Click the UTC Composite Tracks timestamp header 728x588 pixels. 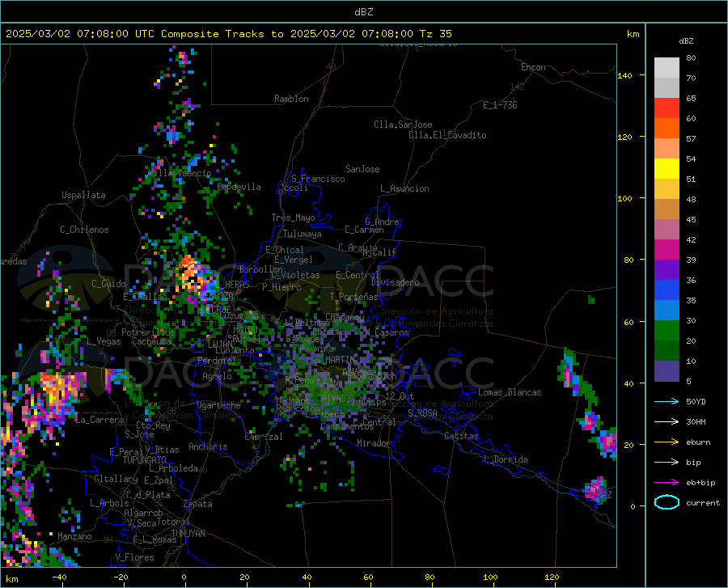point(228,34)
